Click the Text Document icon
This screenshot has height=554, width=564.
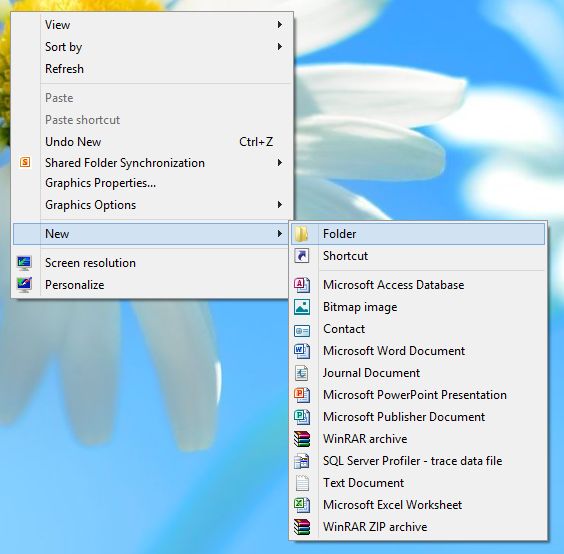[x=302, y=483]
